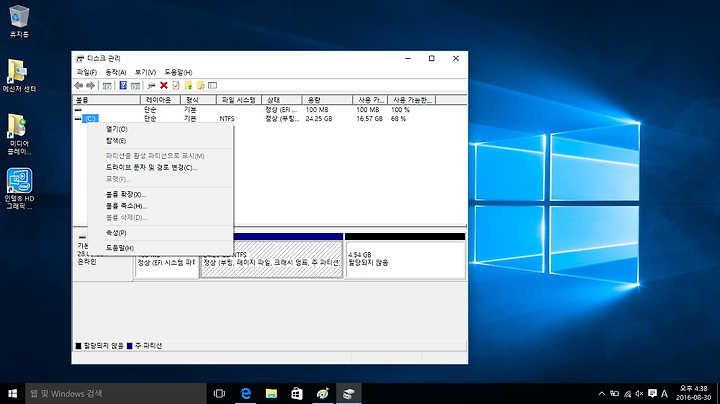Click the NTFS file system cell
Image resolution: width=720 pixels, height=404 pixels.
tap(227, 118)
